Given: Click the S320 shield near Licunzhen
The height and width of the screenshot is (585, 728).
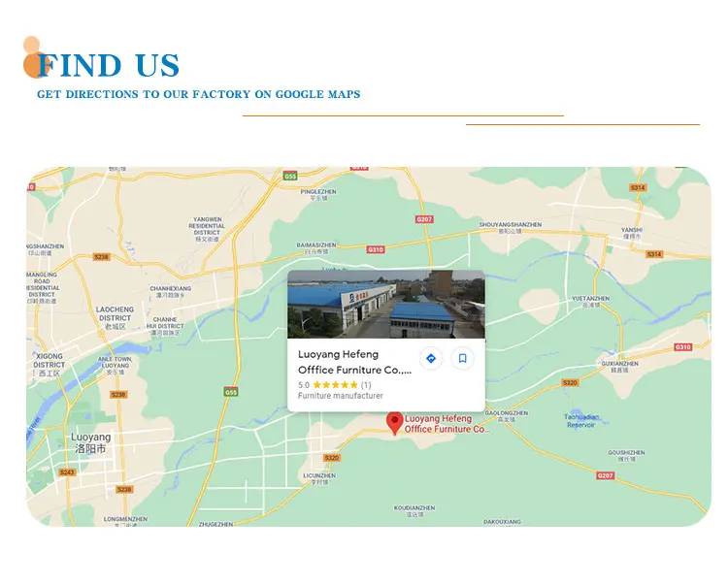Looking at the screenshot, I should pyautogui.click(x=332, y=458).
